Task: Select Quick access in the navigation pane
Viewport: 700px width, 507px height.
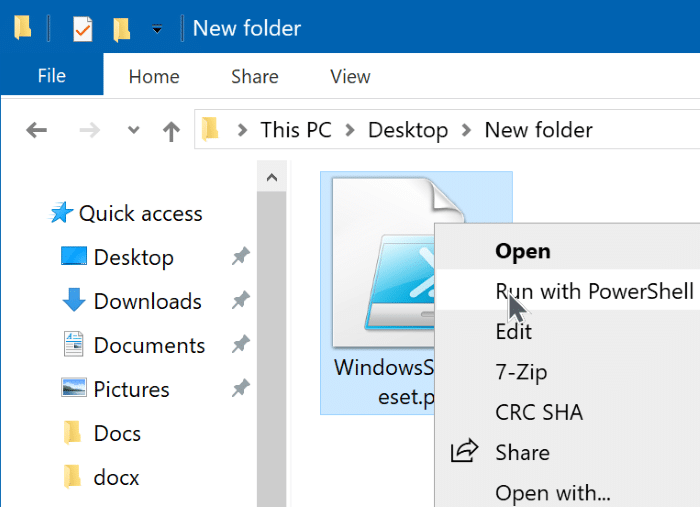Action: pyautogui.click(x=141, y=213)
